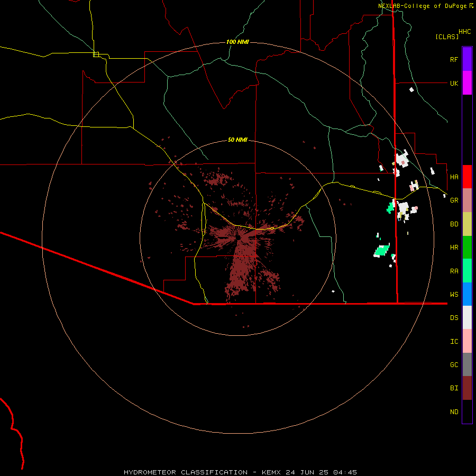Click the [CLAS] units label
This screenshot has height=476, width=476.
pos(447,36)
